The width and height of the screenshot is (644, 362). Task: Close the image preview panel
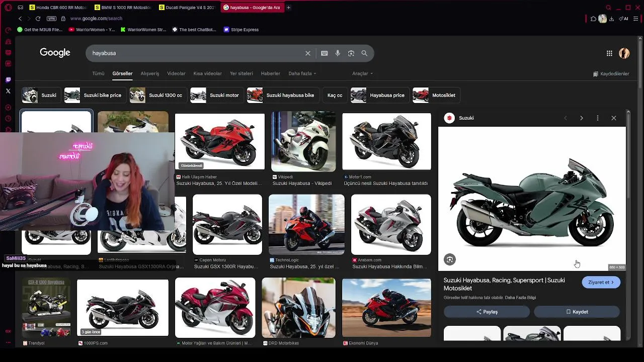tap(614, 118)
